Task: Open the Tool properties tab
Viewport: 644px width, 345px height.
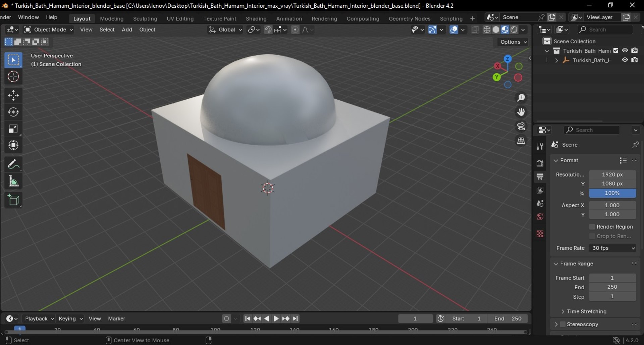Action: [x=540, y=146]
